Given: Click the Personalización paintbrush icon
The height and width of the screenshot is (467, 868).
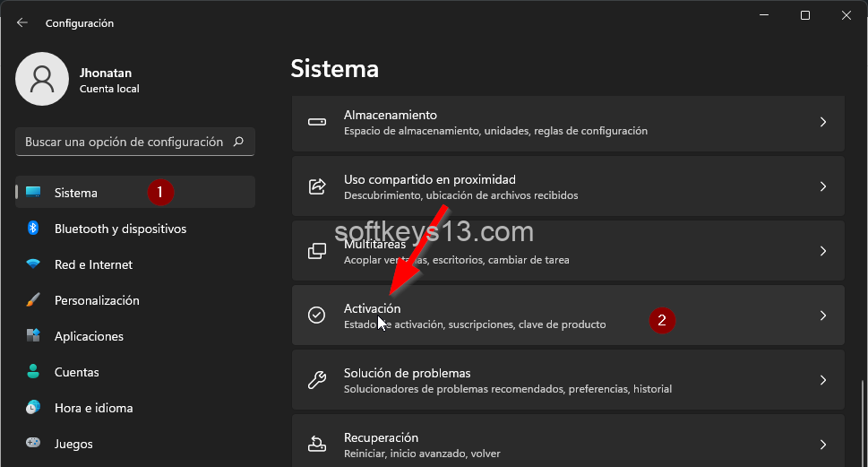Looking at the screenshot, I should point(33,300).
